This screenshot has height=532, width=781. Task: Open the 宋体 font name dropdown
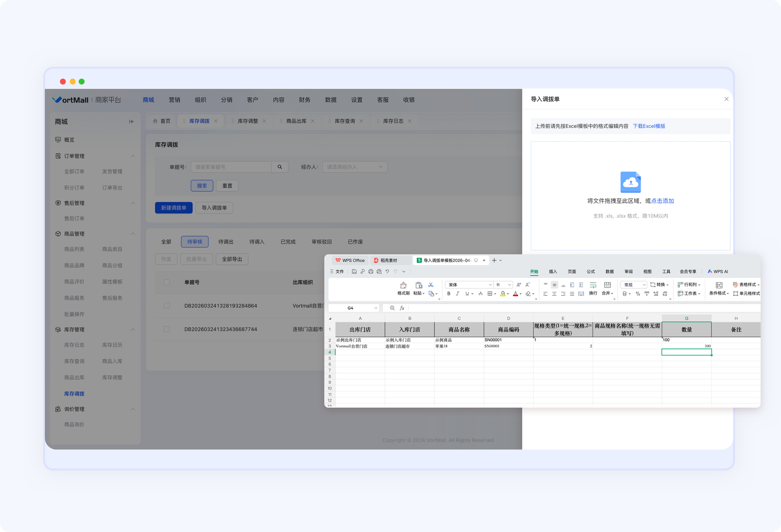[x=469, y=285]
